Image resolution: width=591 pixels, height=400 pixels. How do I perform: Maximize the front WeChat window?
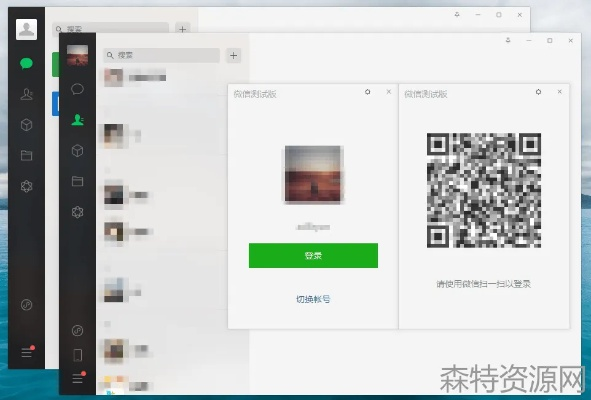click(550, 40)
